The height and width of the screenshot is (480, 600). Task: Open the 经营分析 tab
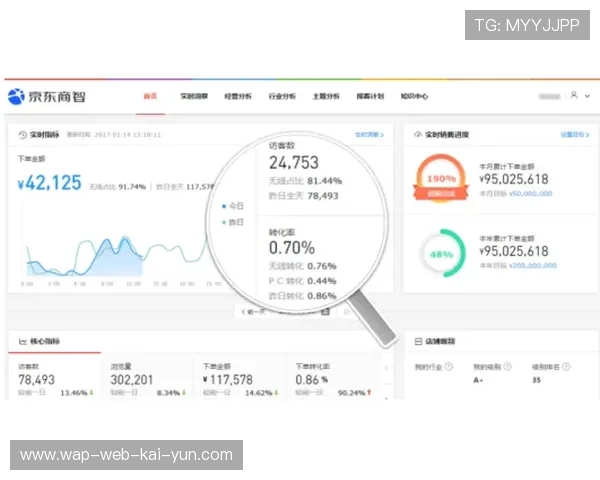(238, 97)
